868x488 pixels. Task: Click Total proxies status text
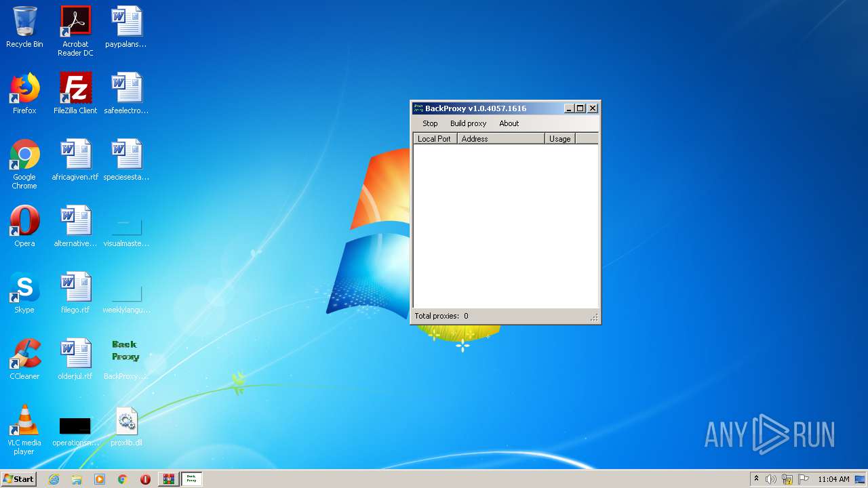click(441, 316)
